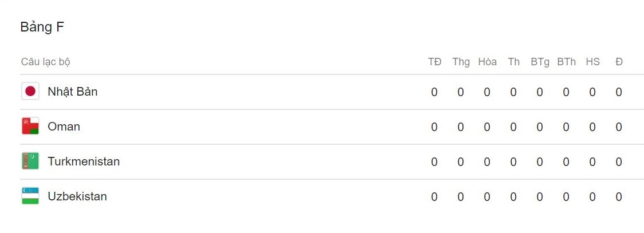This screenshot has height=233, width=644.
Task: Click Uzbekistan's matches played value
Action: click(434, 197)
